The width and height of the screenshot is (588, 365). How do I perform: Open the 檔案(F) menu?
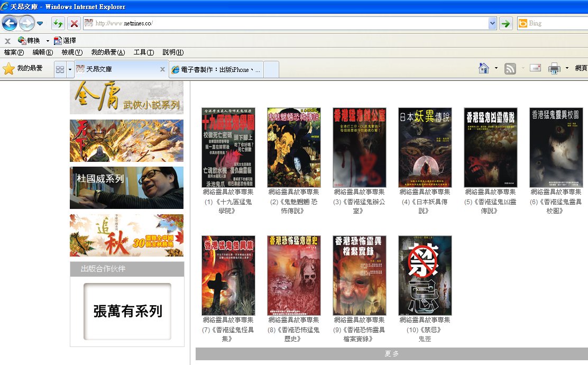click(x=14, y=52)
